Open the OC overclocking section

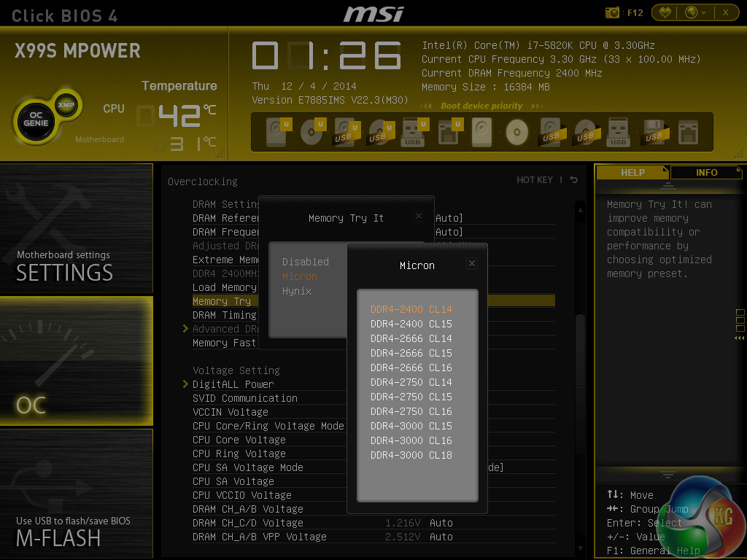point(76,361)
